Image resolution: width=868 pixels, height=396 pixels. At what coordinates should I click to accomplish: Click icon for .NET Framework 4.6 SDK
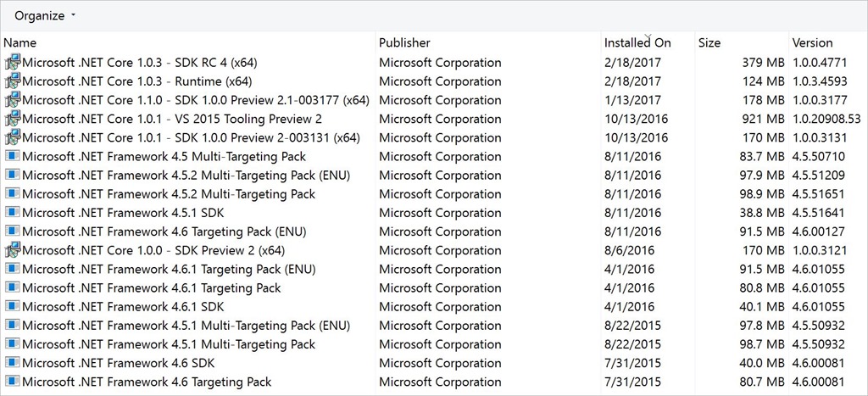point(13,363)
